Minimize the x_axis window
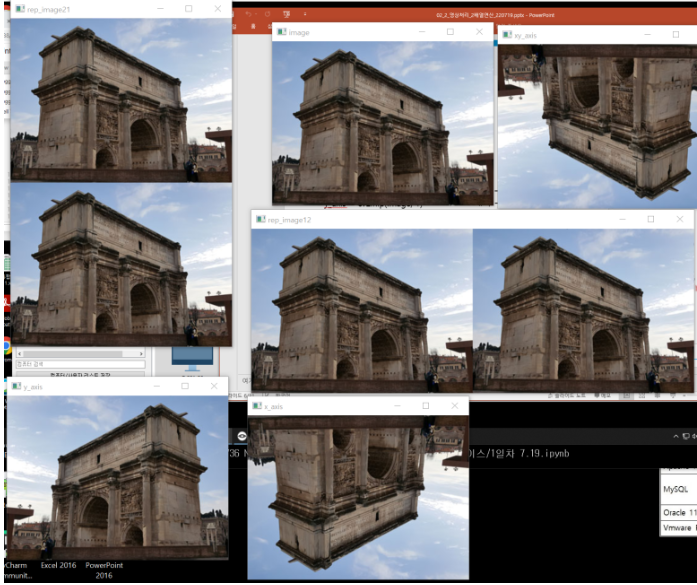697x585 pixels. [397, 406]
